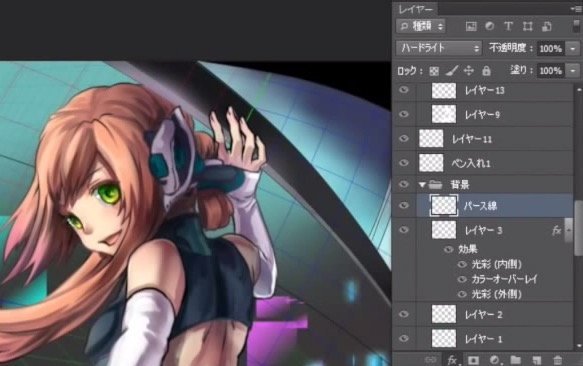The width and height of the screenshot is (583, 366).
Task: Click lock image pixels brush icon
Action: pos(452,70)
